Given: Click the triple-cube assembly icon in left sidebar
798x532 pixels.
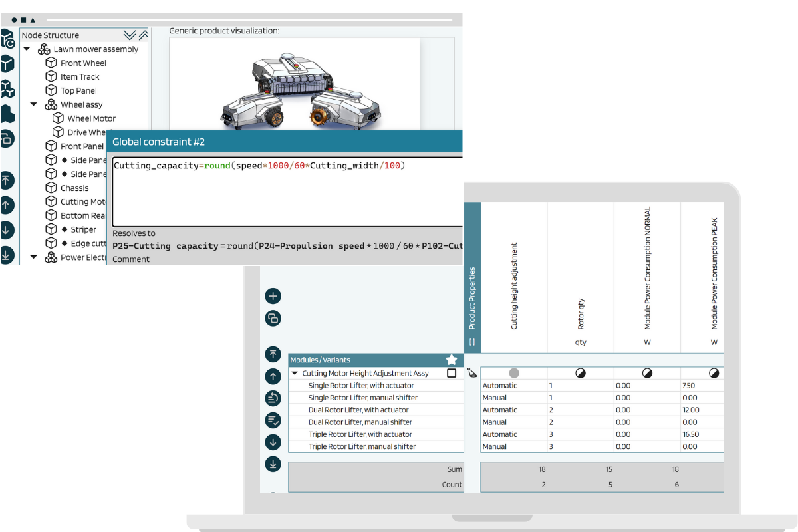Looking at the screenshot, I should pyautogui.click(x=7, y=88).
